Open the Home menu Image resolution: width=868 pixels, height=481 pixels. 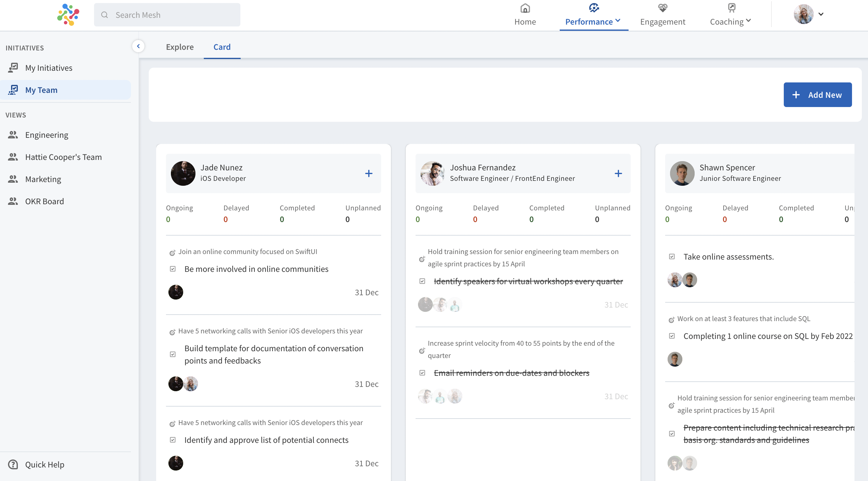525,15
